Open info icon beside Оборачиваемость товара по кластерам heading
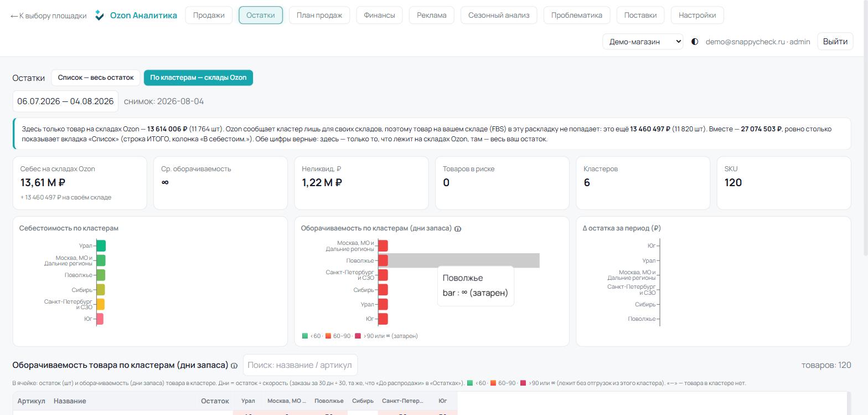The height and width of the screenshot is (415, 868). [234, 366]
